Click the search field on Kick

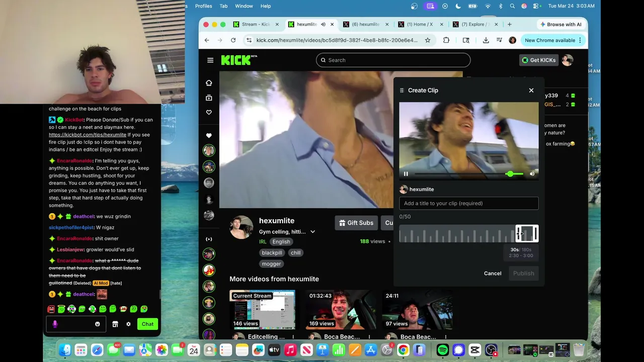click(393, 60)
